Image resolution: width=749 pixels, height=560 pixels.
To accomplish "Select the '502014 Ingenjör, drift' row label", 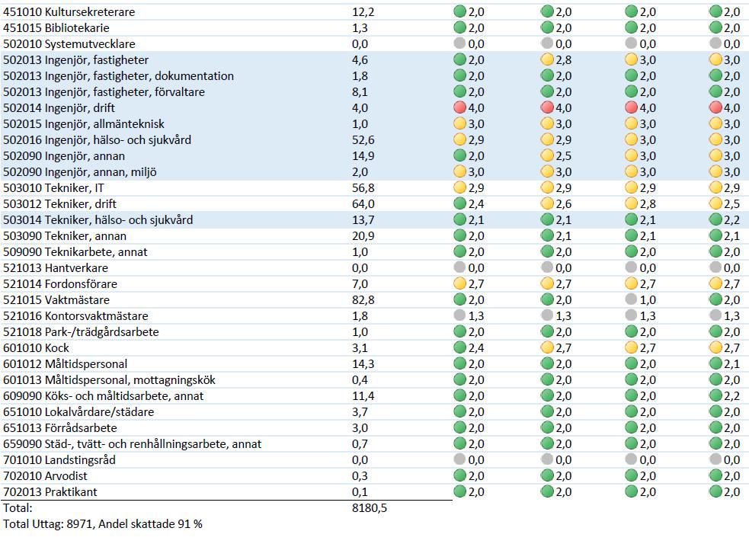I will pos(59,108).
